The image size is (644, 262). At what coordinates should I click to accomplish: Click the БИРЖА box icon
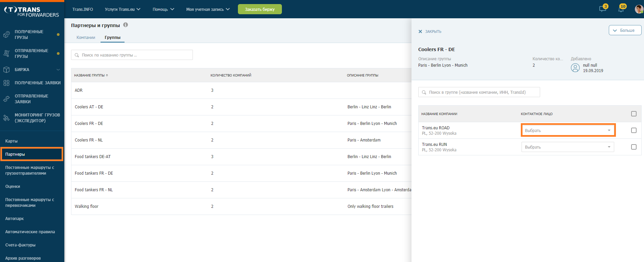click(x=6, y=70)
